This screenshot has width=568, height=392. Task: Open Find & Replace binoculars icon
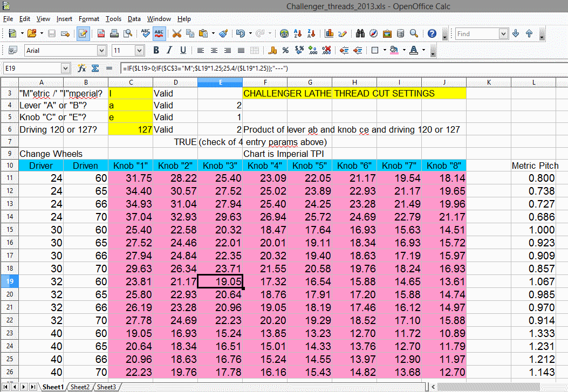(360, 33)
